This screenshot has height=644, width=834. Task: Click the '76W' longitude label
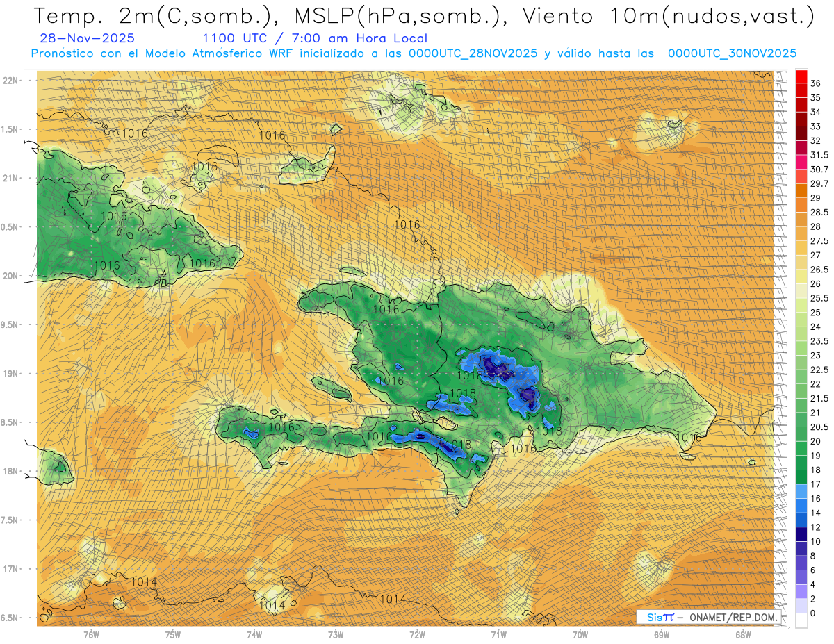pos(91,635)
